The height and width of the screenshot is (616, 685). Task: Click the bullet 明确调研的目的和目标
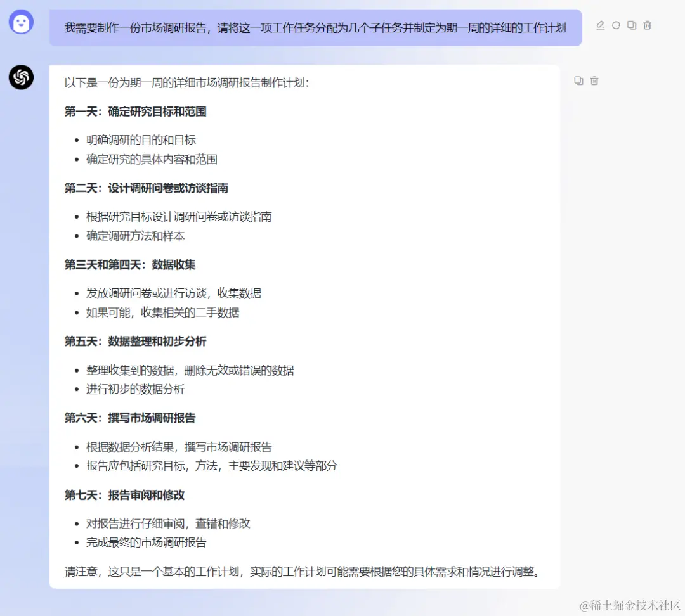(141, 140)
